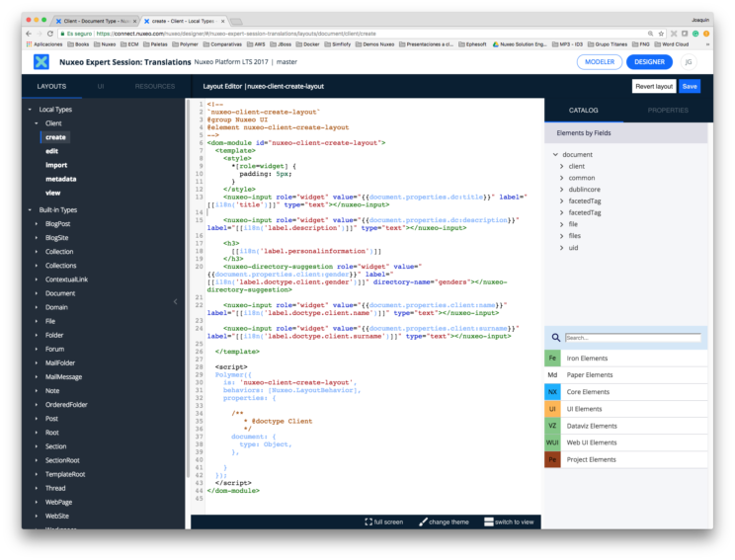Switch to the RESOURCES tab
735x560 pixels.
tap(155, 87)
